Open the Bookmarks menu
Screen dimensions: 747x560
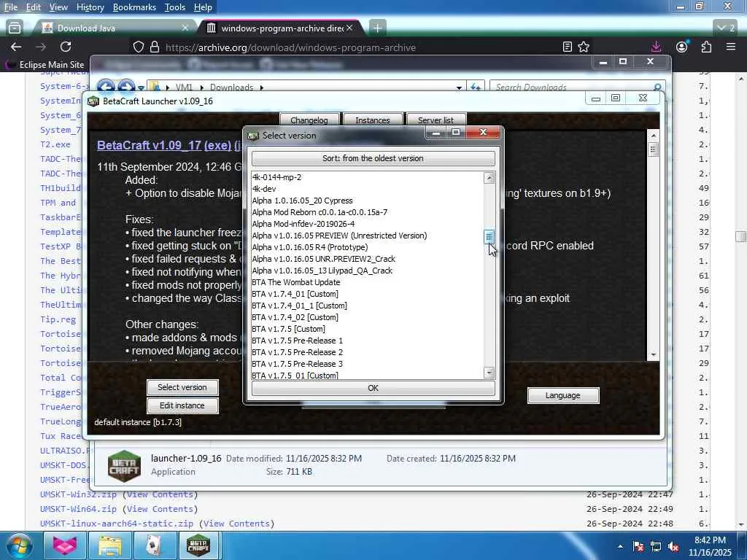click(134, 7)
